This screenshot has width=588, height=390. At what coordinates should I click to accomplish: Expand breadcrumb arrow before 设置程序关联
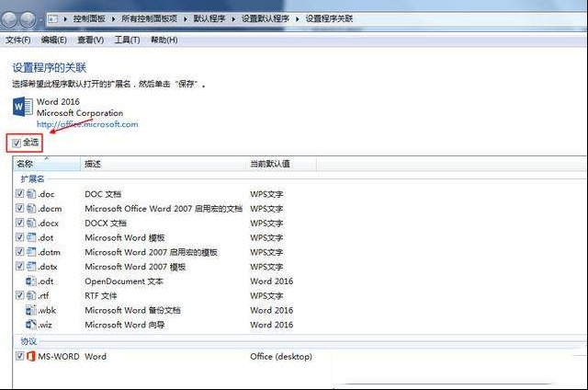(x=297, y=18)
